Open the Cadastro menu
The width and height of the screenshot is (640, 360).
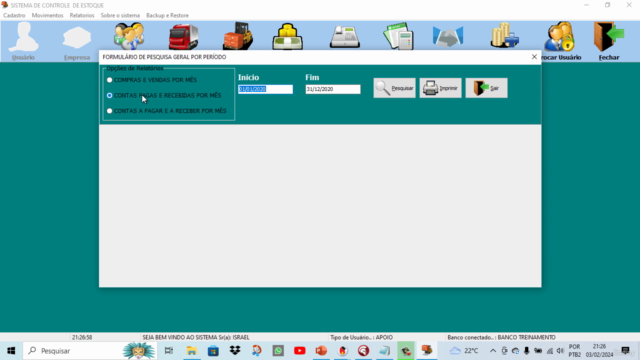(x=14, y=16)
